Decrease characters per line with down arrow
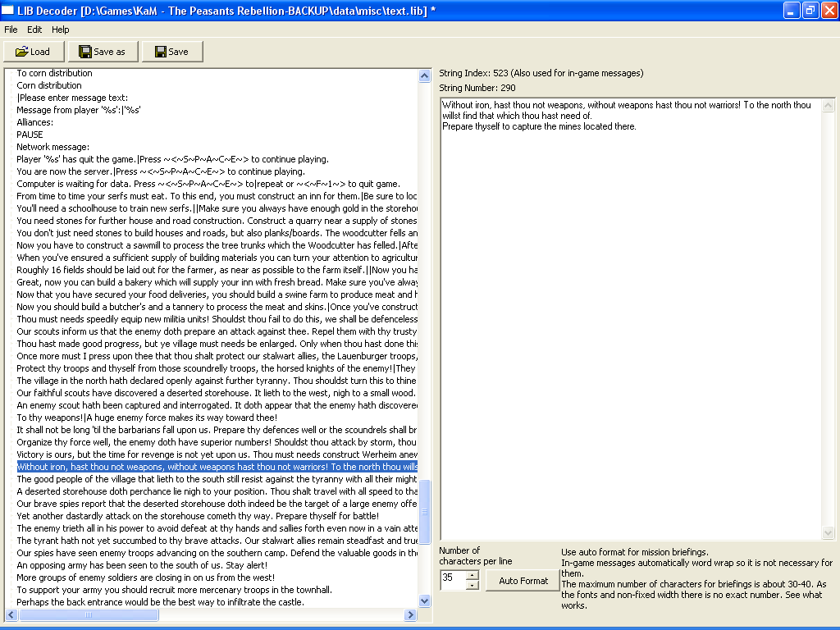The height and width of the screenshot is (630, 840). (x=472, y=586)
